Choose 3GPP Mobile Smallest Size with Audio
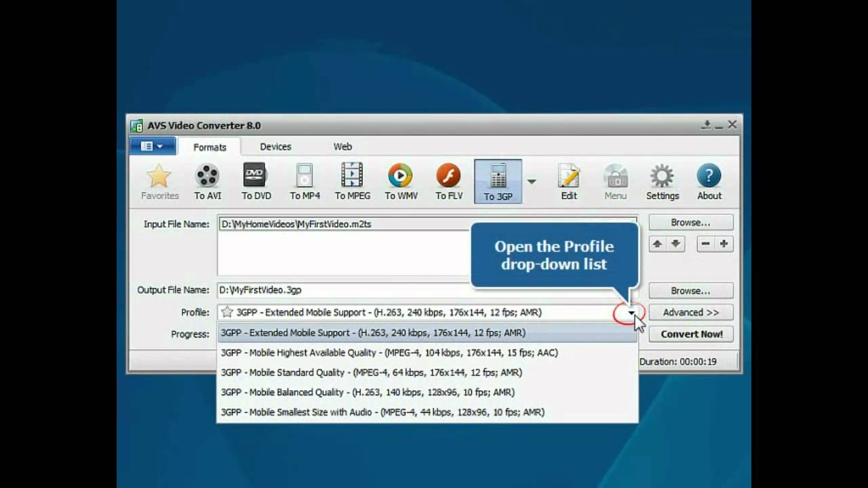868x488 pixels. tap(427, 411)
